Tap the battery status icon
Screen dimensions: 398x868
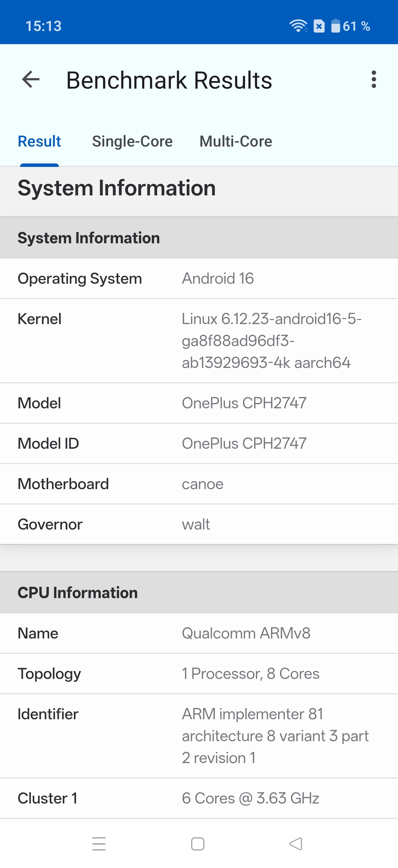335,26
